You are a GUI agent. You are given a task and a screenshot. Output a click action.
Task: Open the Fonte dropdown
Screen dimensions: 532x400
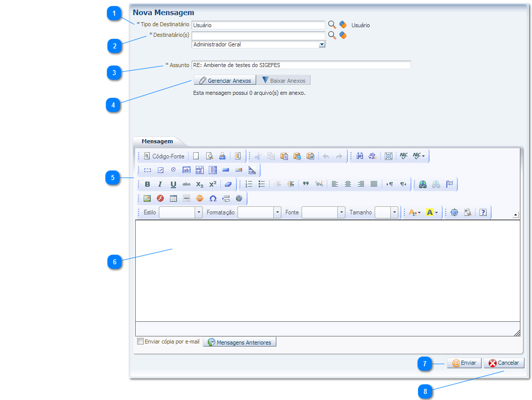point(341,212)
